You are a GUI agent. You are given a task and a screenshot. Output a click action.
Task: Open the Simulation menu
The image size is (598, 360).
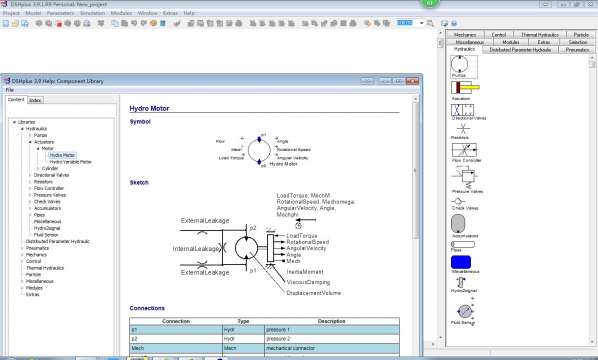click(92, 13)
